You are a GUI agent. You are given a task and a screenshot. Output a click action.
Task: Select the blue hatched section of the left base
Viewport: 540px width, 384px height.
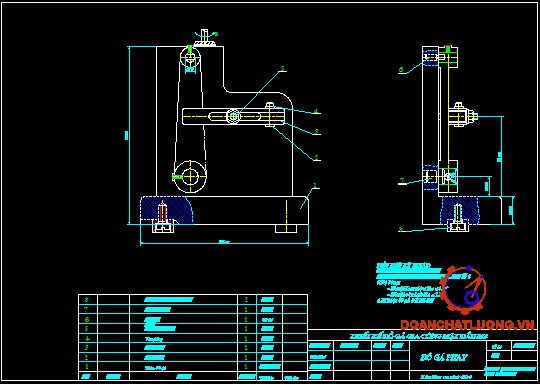pos(166,210)
